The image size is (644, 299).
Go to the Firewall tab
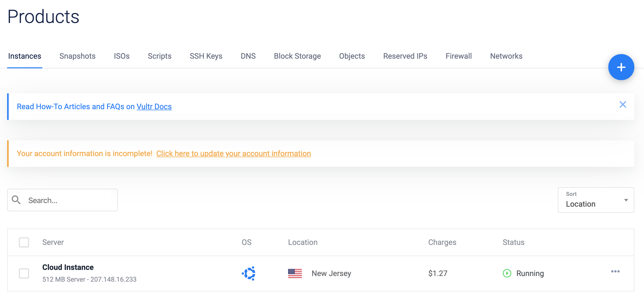point(458,56)
